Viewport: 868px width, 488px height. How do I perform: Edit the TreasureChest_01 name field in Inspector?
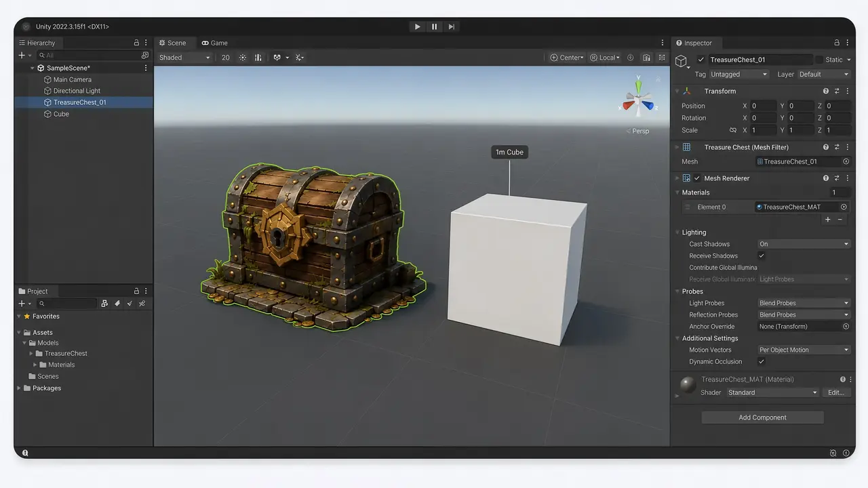pos(760,60)
